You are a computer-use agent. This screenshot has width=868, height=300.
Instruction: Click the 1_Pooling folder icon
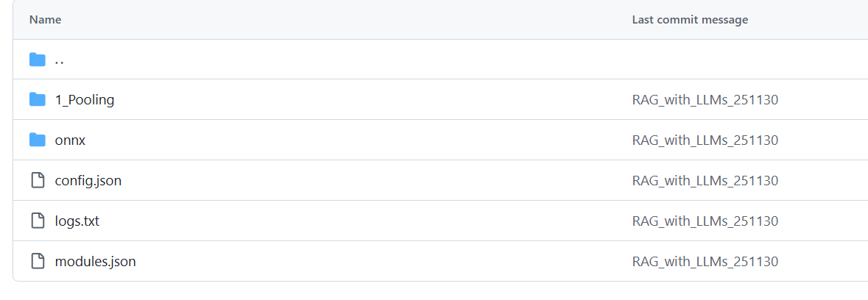[37, 100]
